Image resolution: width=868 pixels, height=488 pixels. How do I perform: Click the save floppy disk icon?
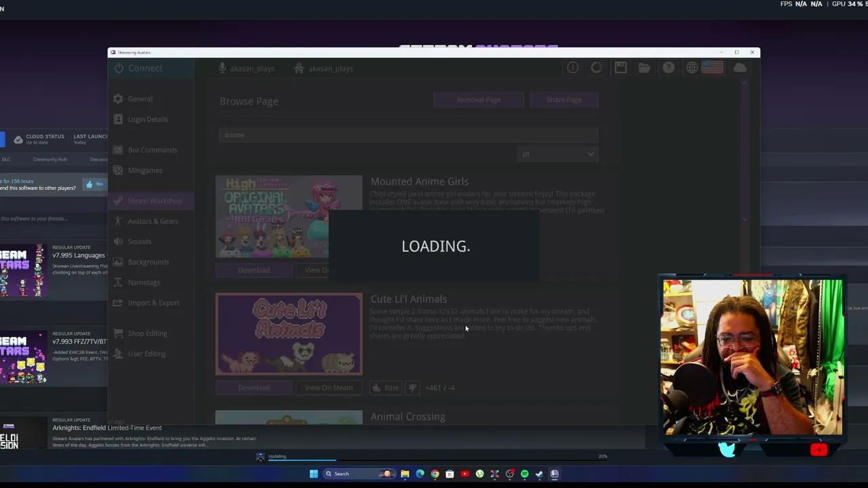coord(620,68)
